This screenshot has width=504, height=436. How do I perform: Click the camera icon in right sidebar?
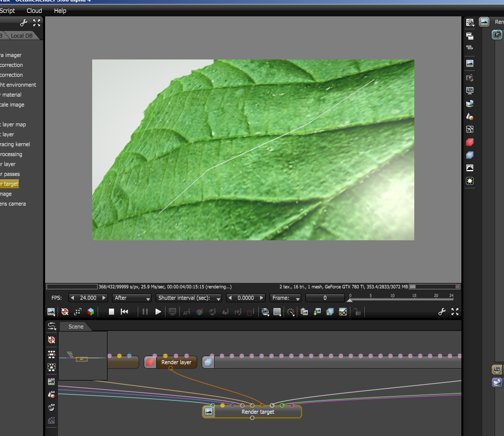coord(470,78)
